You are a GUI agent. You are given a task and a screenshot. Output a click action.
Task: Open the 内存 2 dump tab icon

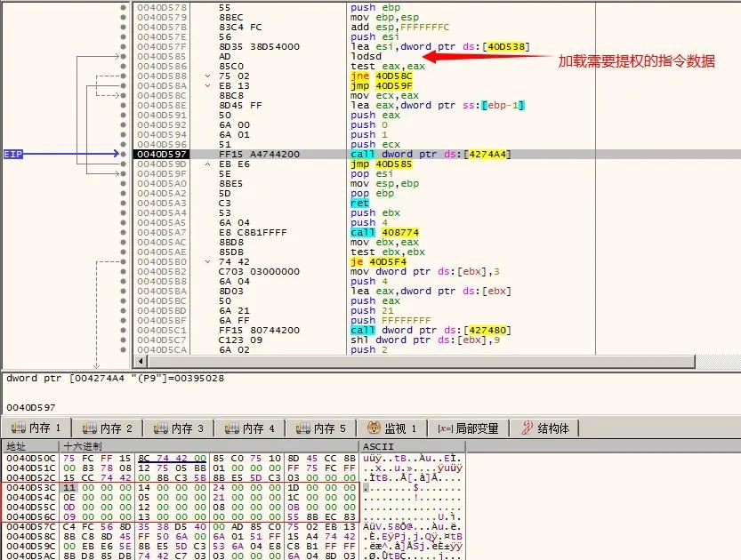coord(88,428)
